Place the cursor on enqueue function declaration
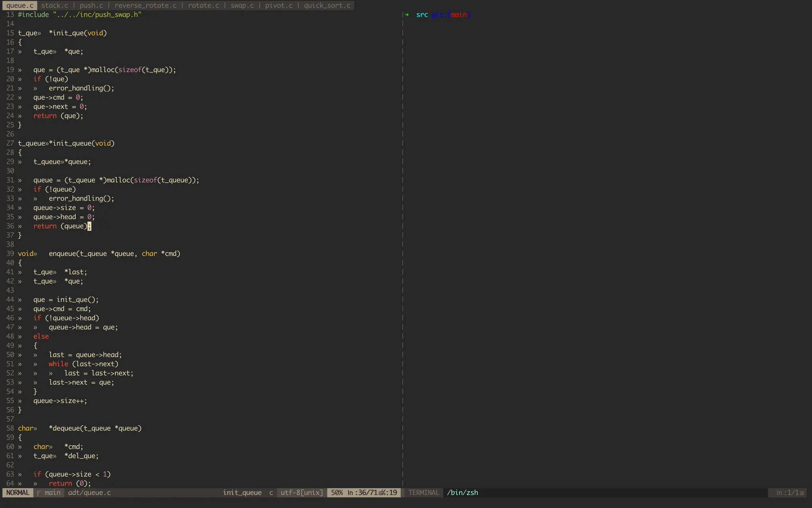Image resolution: width=812 pixels, height=508 pixels. (x=62, y=254)
